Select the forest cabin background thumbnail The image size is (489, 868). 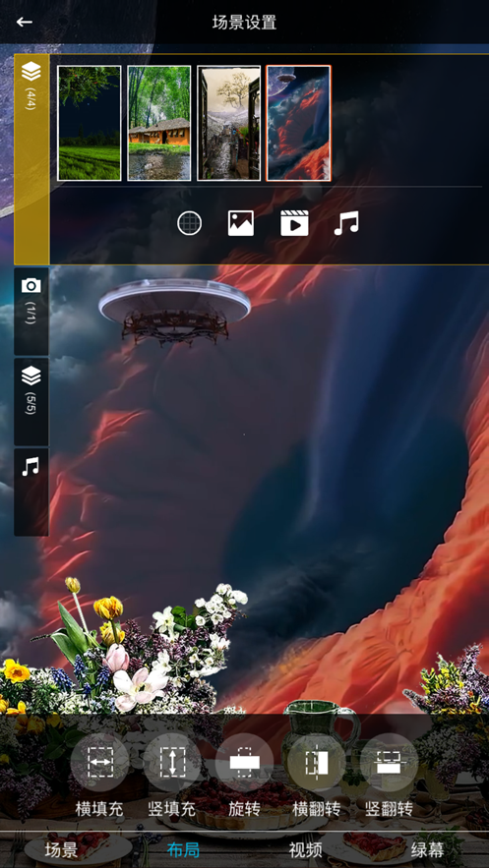[x=159, y=124]
